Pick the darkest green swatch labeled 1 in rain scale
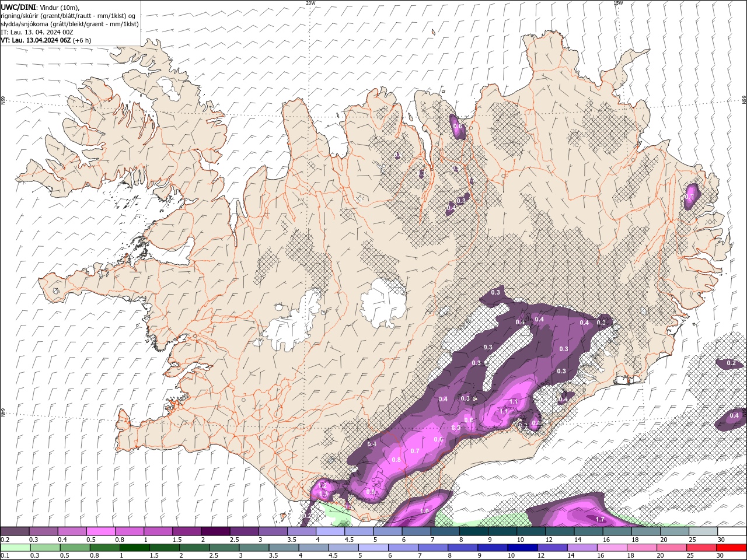The width and height of the screenshot is (747, 560). [x=134, y=548]
